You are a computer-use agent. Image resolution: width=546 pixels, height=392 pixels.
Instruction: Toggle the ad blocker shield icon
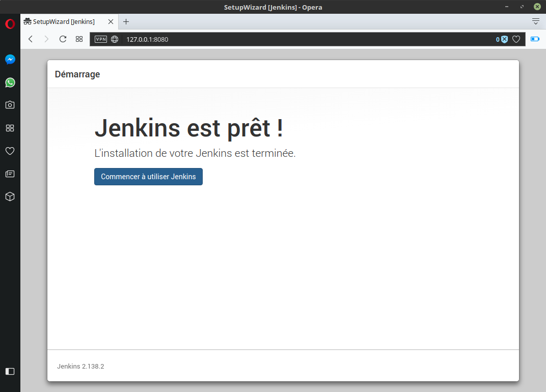click(504, 39)
